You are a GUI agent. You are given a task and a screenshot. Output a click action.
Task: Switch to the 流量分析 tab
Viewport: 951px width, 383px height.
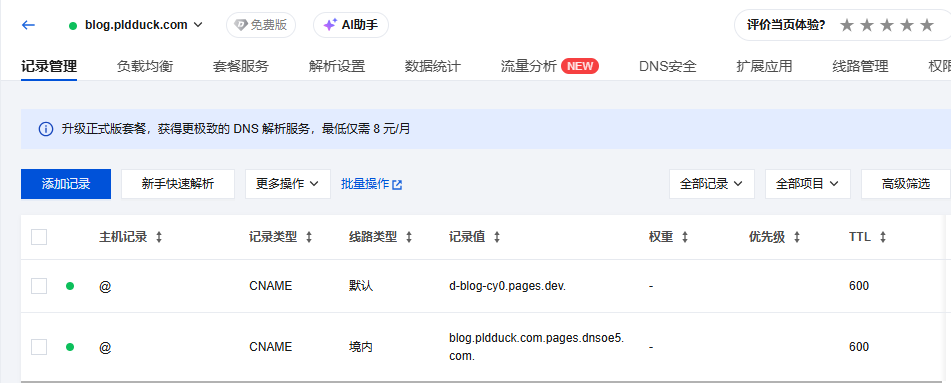pos(529,66)
